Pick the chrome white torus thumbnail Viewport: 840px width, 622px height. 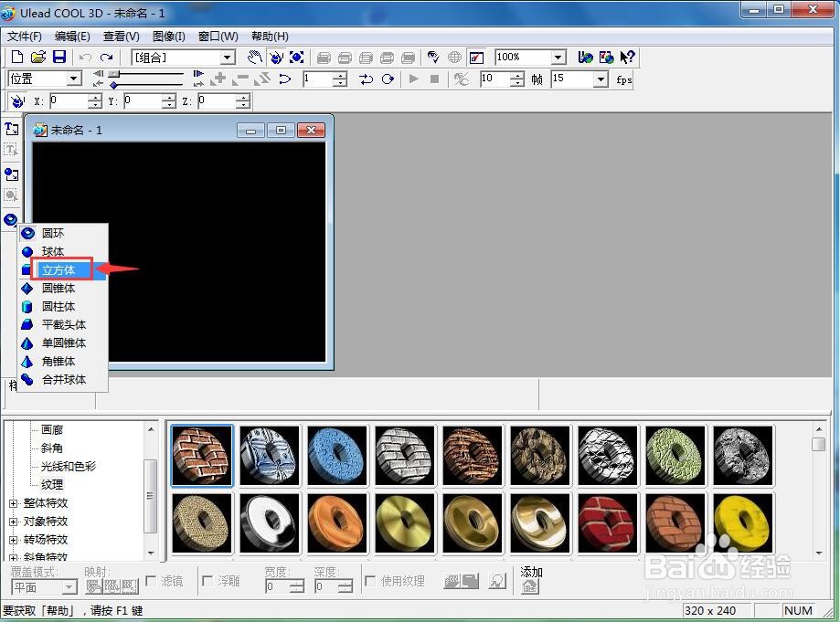coord(270,523)
